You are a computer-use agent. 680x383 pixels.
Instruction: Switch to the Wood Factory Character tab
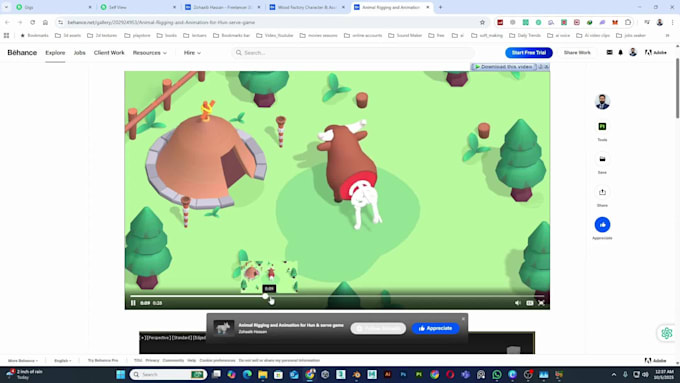click(x=306, y=7)
